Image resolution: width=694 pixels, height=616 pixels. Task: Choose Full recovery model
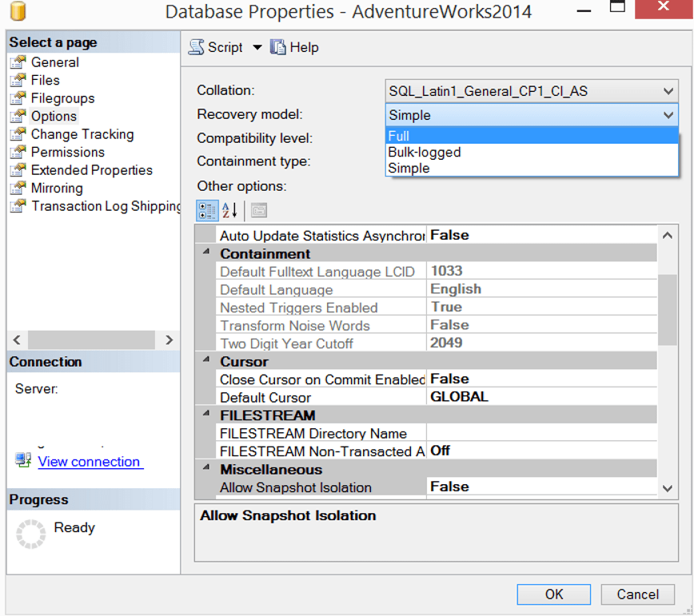[x=532, y=136]
